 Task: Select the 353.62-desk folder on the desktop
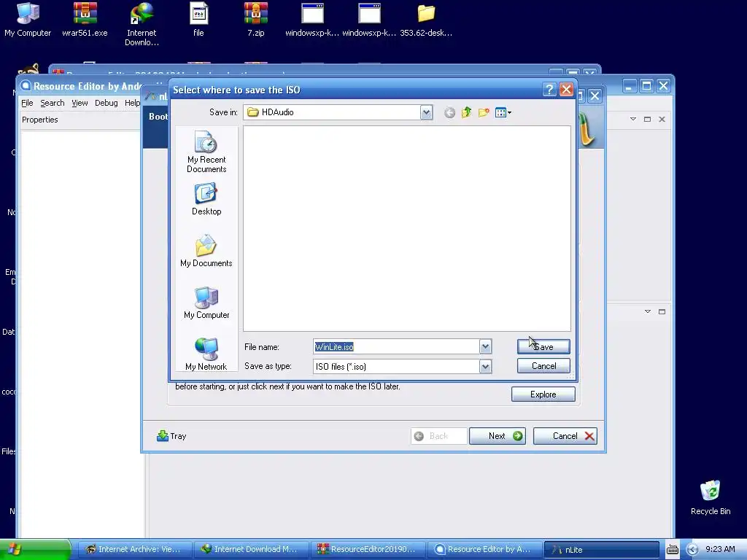coord(426,19)
